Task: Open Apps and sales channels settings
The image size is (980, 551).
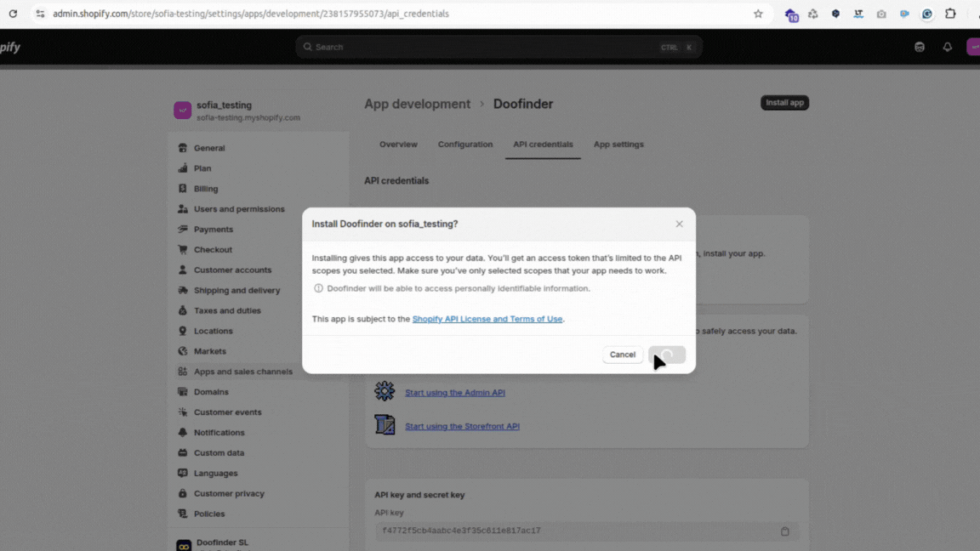Action: pos(243,371)
